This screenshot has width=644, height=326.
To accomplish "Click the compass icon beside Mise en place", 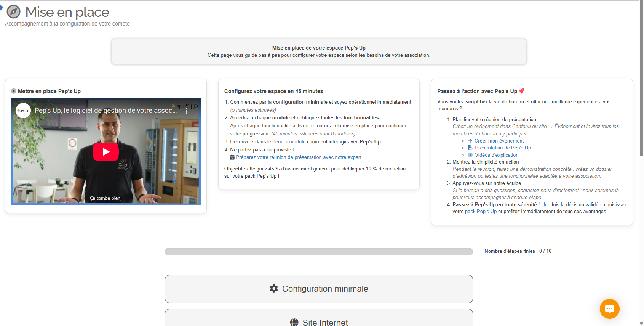I will (14, 12).
